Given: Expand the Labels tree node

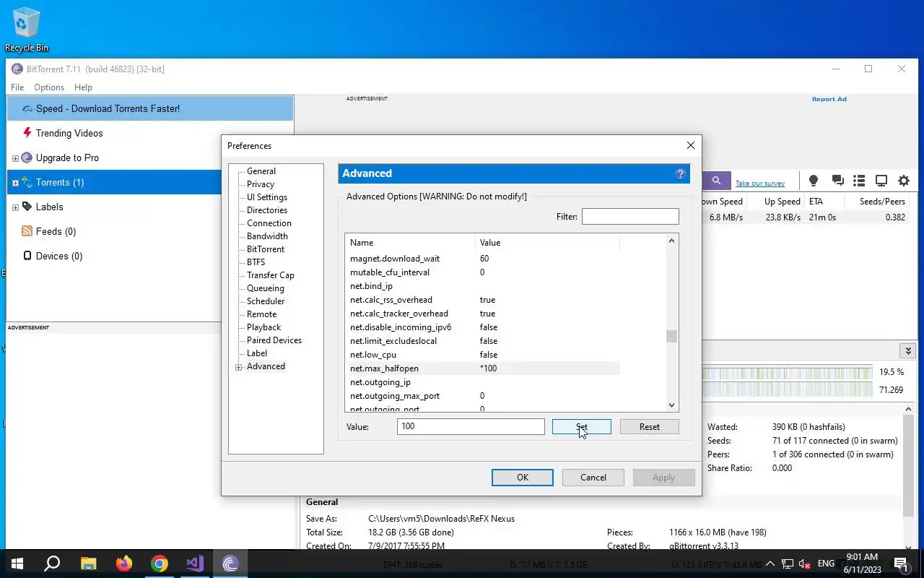Looking at the screenshot, I should [x=15, y=207].
